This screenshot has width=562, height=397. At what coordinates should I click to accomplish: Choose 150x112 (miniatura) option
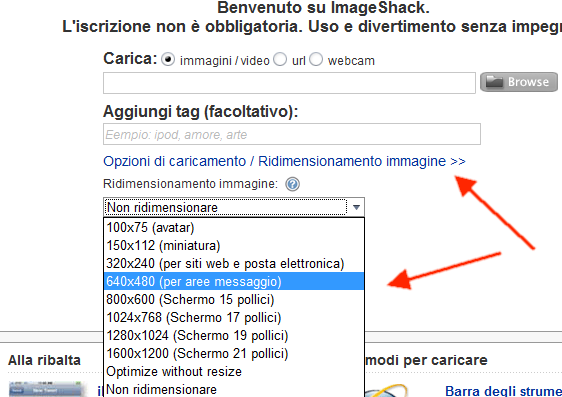(234, 245)
